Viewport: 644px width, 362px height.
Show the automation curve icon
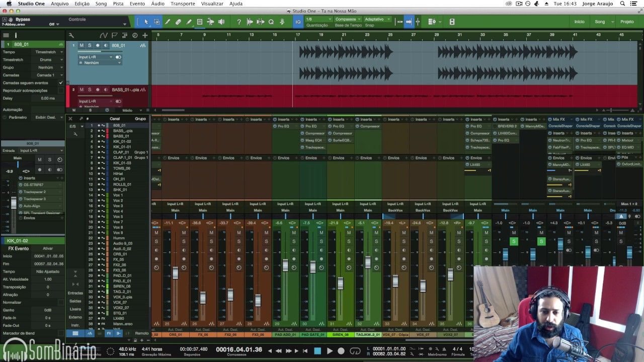[x=104, y=35]
